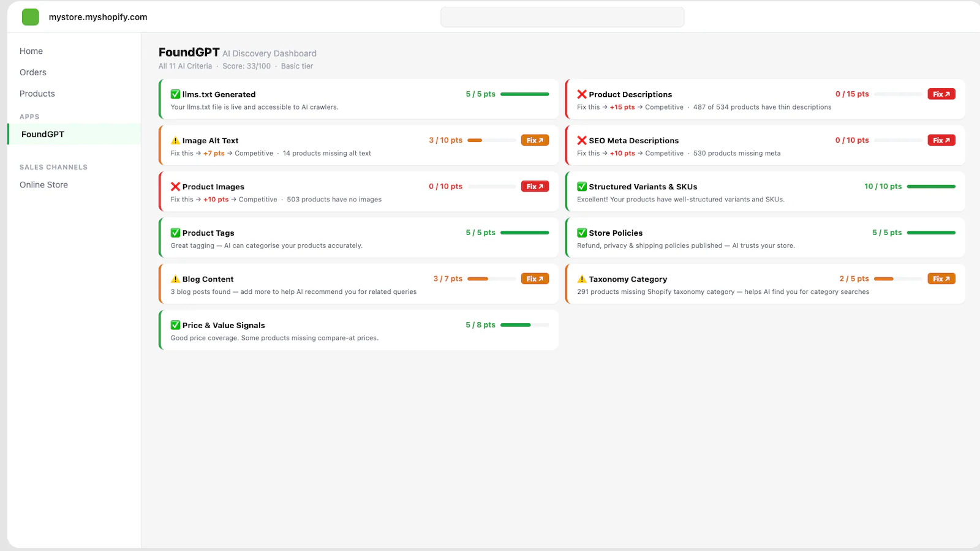Click the green store logo in top bar
This screenshot has height=551, width=980.
coord(29,17)
